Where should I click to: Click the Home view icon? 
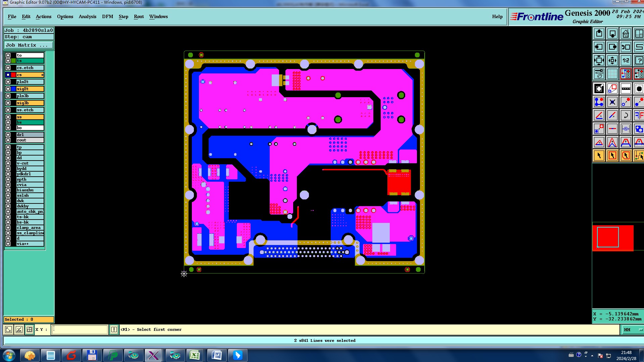626,34
